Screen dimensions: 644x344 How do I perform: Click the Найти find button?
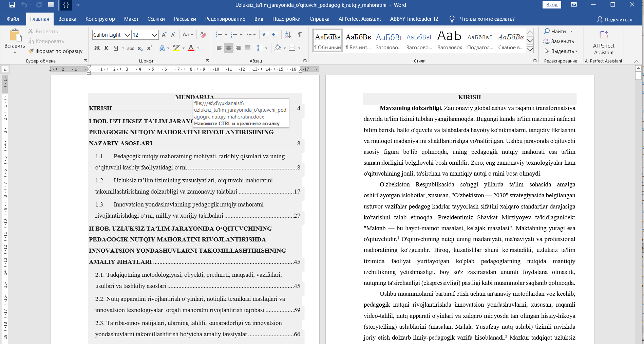[558, 31]
